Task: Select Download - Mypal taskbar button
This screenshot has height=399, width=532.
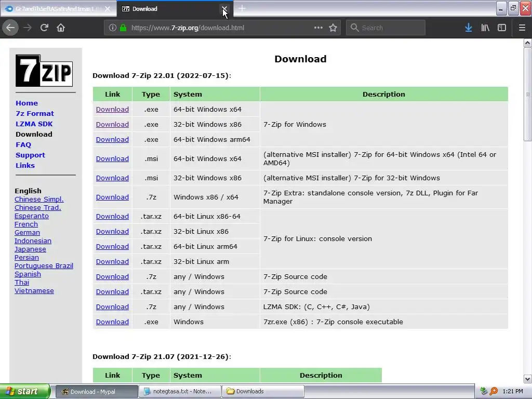Action: point(97,391)
